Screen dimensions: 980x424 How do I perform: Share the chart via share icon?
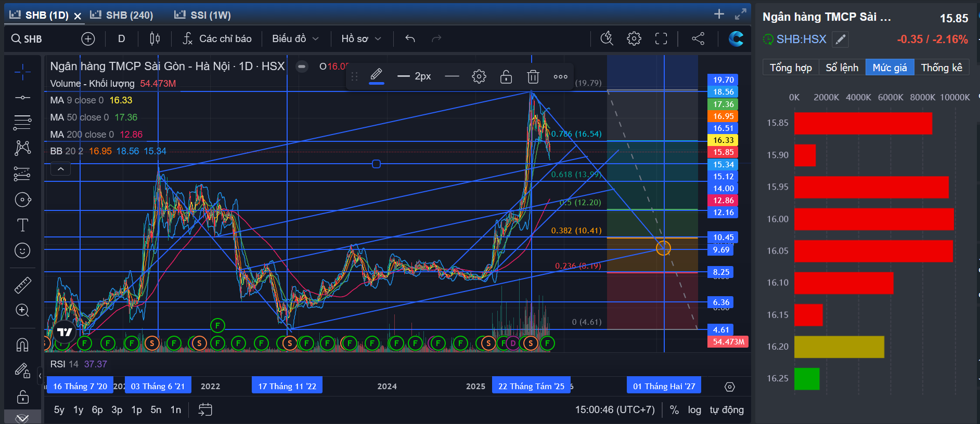pyautogui.click(x=698, y=38)
